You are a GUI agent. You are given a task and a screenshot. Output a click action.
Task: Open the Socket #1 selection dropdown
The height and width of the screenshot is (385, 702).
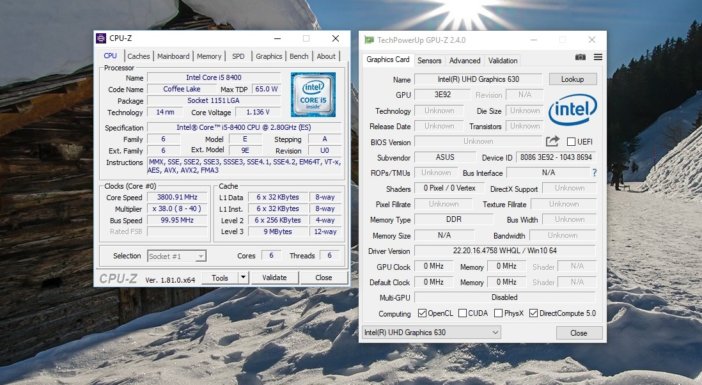(x=176, y=256)
